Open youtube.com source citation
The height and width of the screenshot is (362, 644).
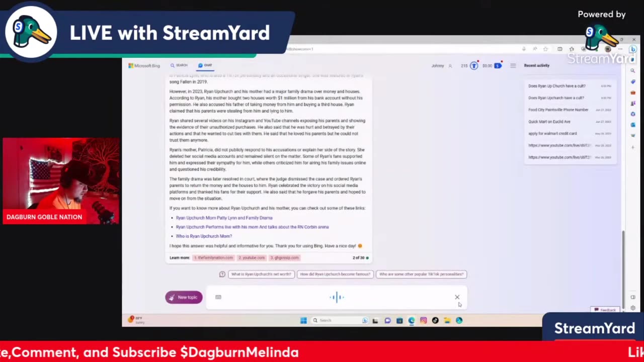[x=252, y=257]
